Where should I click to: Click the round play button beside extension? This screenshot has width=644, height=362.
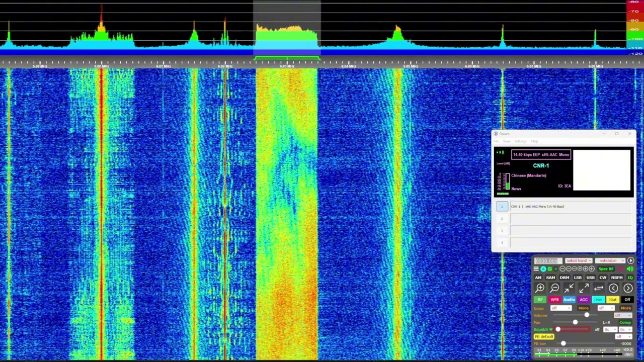tap(631, 260)
